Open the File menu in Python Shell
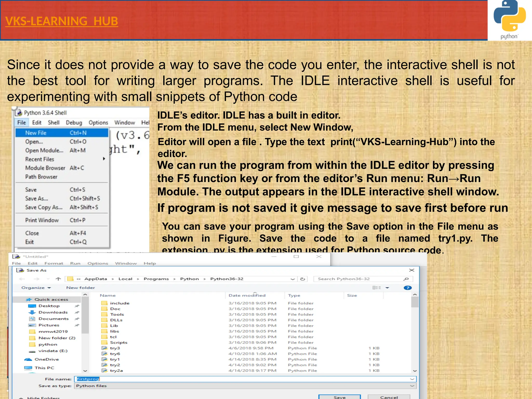532x399 pixels. [x=22, y=123]
